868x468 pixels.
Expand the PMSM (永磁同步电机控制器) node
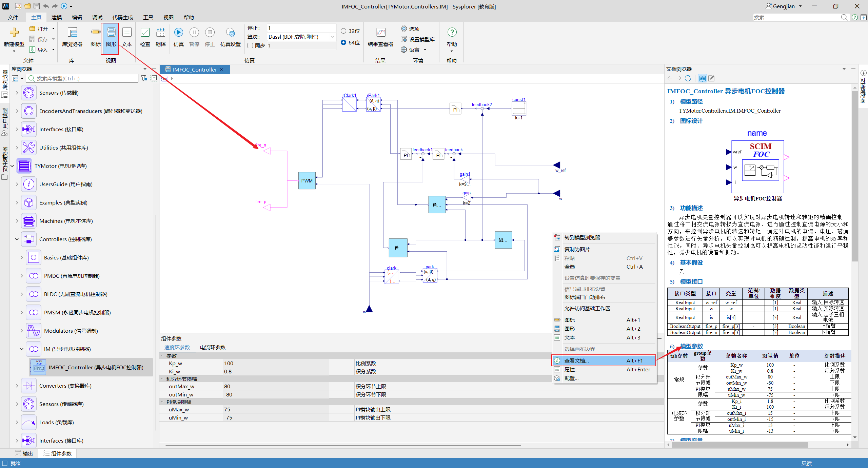(22, 312)
